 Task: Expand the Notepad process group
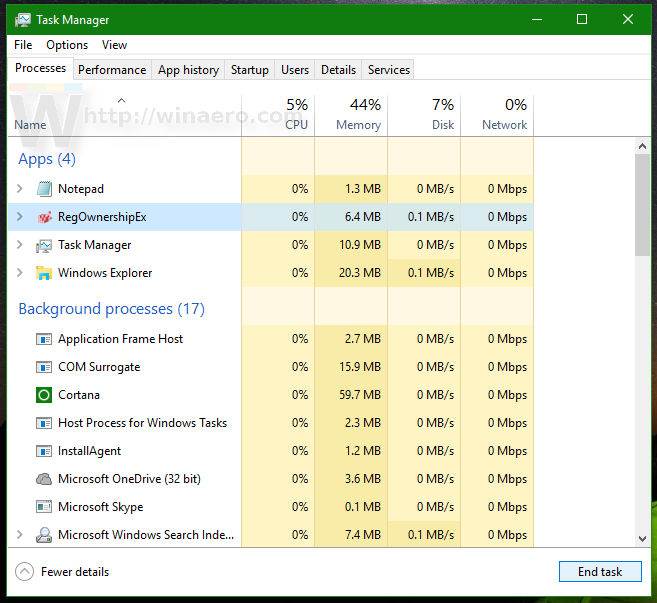point(20,189)
